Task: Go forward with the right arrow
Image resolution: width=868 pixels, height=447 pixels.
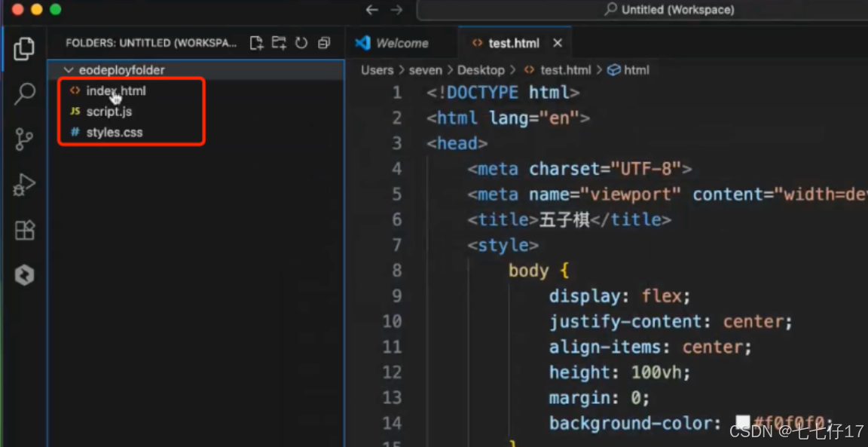Action: click(x=396, y=10)
